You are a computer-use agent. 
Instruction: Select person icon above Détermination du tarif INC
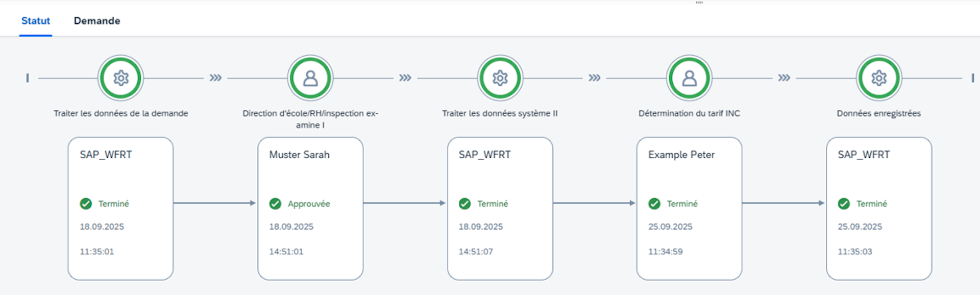point(690,78)
